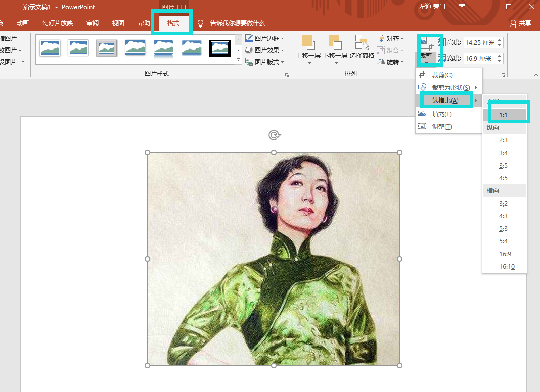The height and width of the screenshot is (392, 540).
Task: Open the 对齐 align dropdown
Action: 391,38
